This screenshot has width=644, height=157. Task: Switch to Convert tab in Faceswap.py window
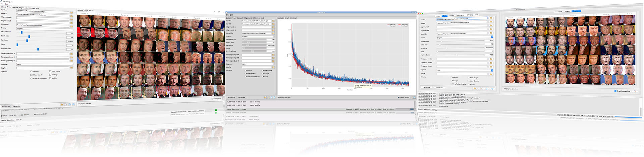(x=15, y=7)
